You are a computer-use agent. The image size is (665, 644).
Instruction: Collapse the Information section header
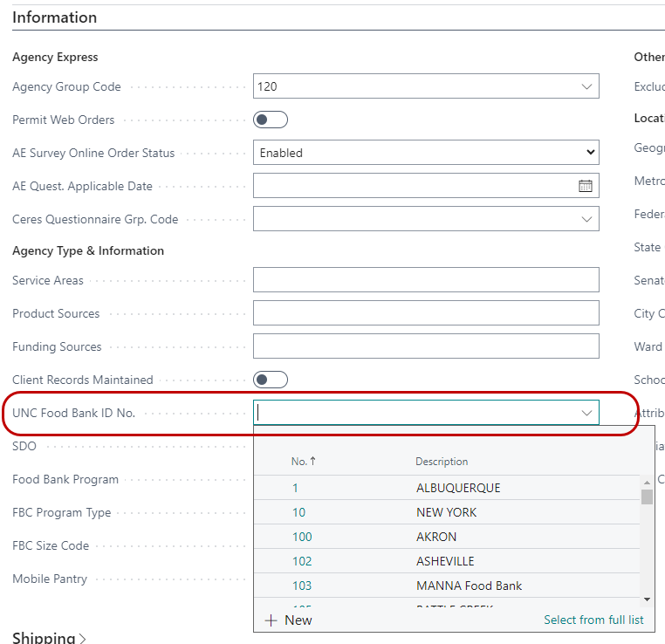pyautogui.click(x=55, y=17)
